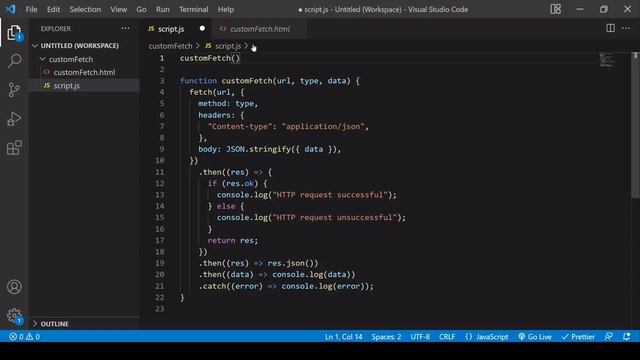Open the Accounts icon in activity bar
Image resolution: width=640 pixels, height=360 pixels.
(14, 287)
